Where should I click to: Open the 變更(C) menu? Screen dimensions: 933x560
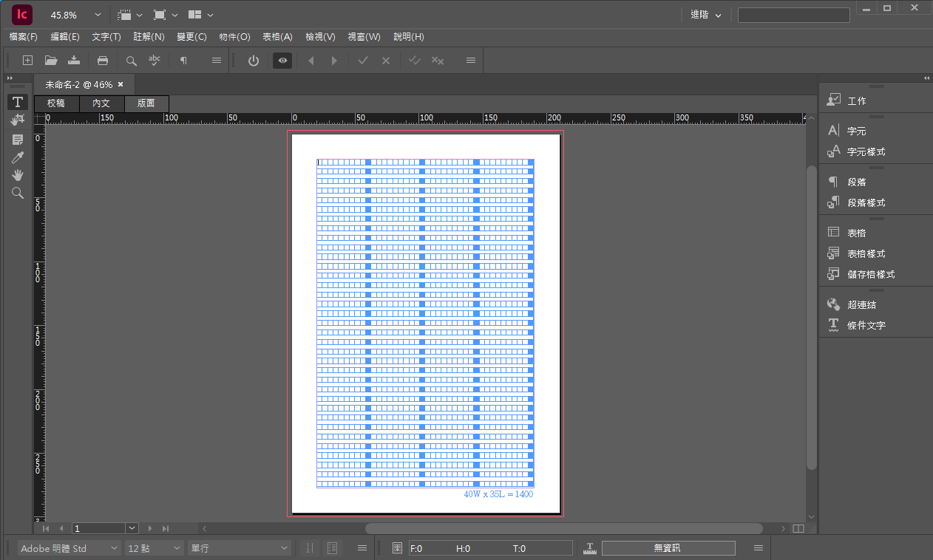click(x=191, y=37)
